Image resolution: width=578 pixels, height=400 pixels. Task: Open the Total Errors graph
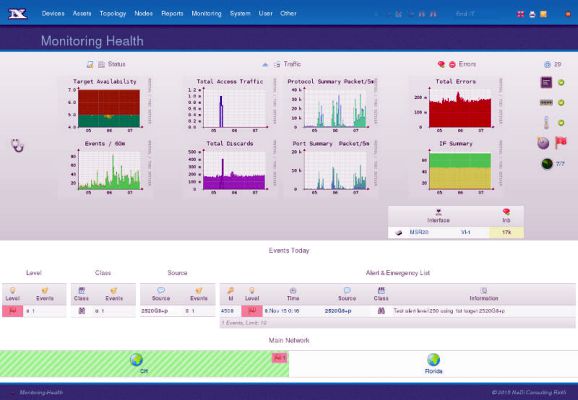(456, 104)
